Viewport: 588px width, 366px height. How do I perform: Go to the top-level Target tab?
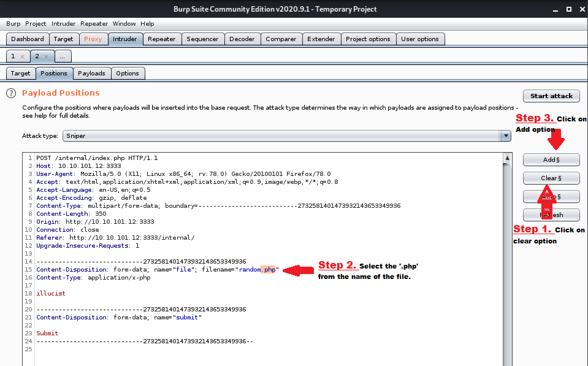[63, 39]
